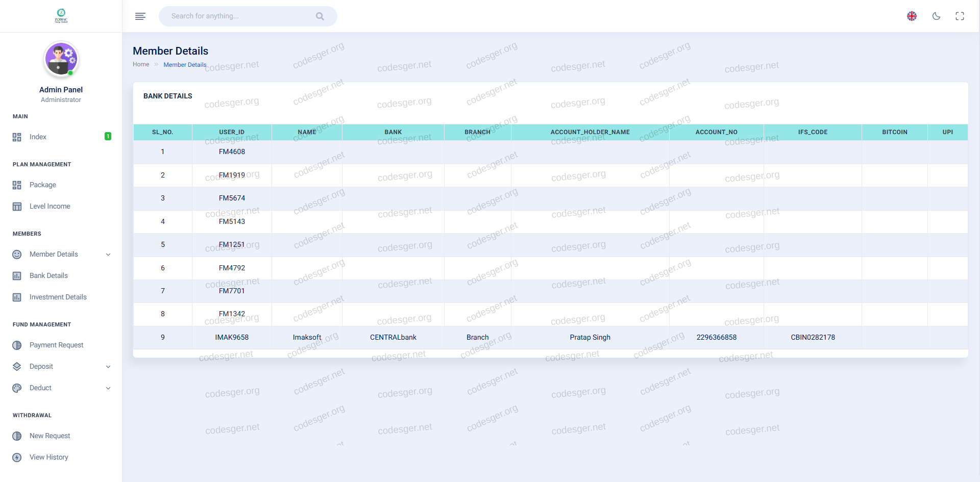The image size is (980, 482).
Task: Select user ID IMAK9658 cell
Action: 232,338
